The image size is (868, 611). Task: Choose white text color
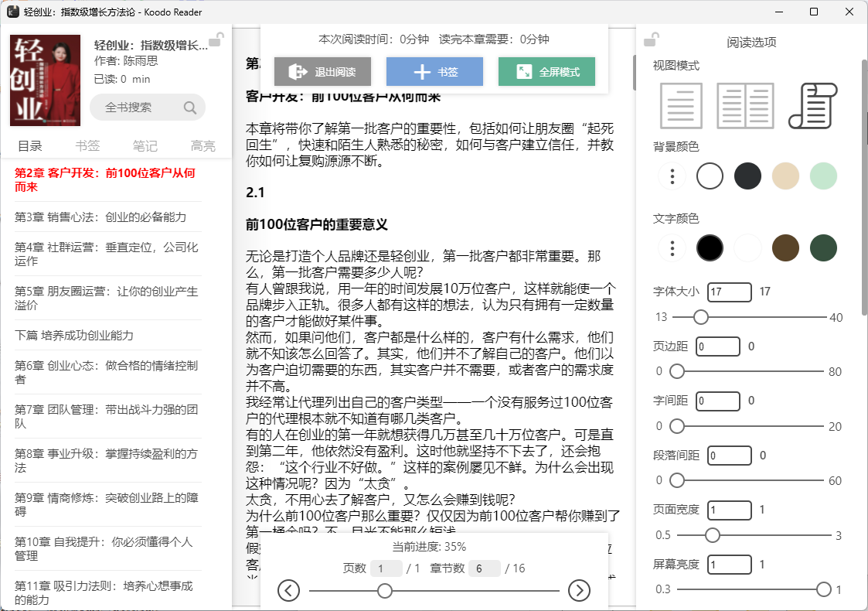coord(747,247)
